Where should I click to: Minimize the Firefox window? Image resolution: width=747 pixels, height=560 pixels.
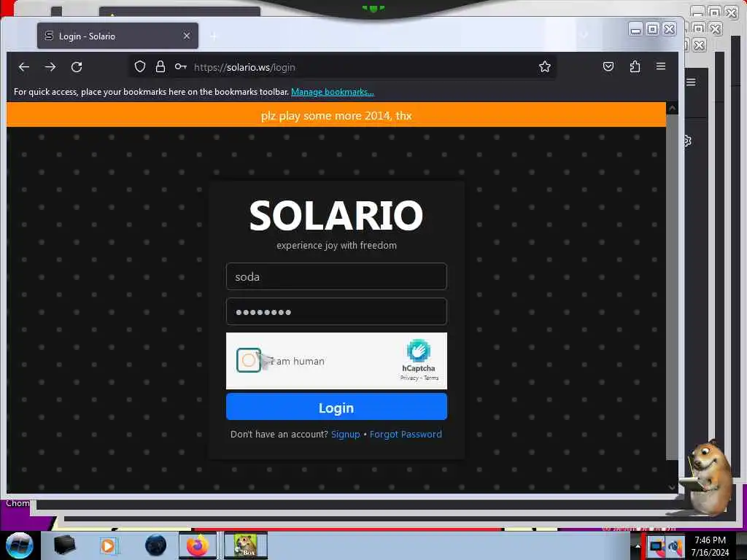click(x=635, y=29)
